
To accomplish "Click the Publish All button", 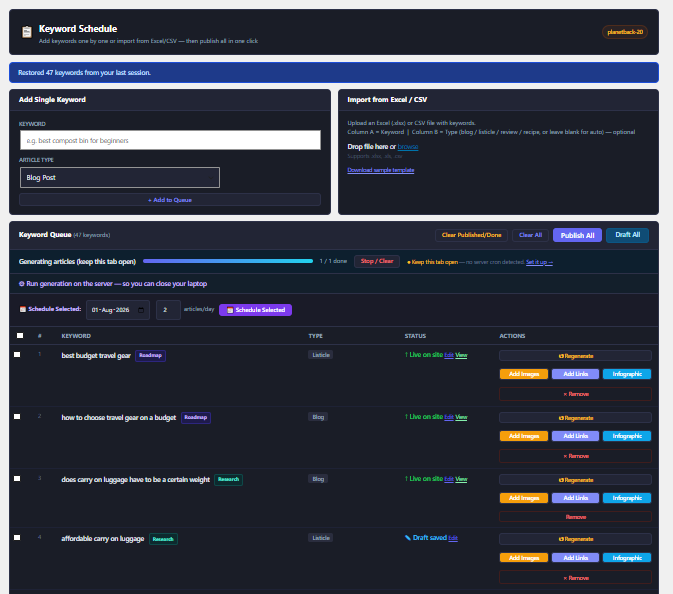I will (577, 235).
